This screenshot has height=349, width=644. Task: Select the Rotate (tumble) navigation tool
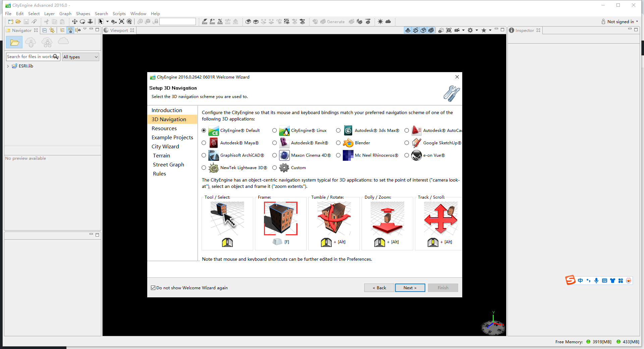[83, 21]
